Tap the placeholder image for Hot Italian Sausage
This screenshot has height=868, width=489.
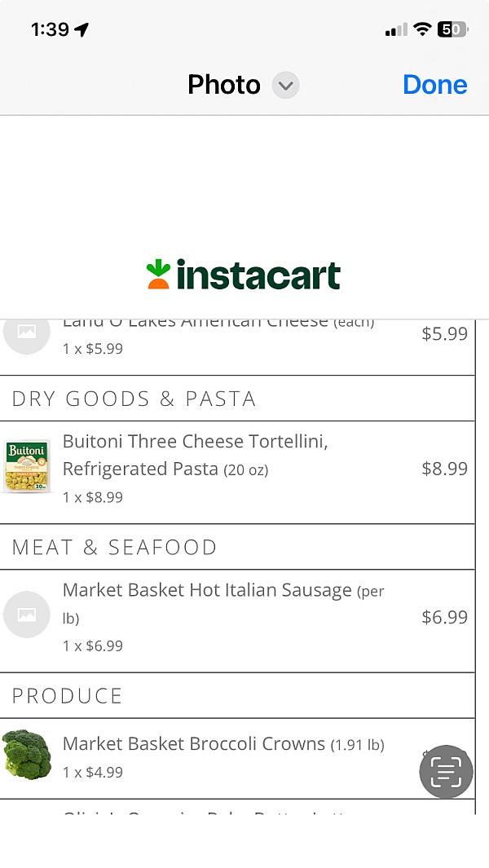27,615
